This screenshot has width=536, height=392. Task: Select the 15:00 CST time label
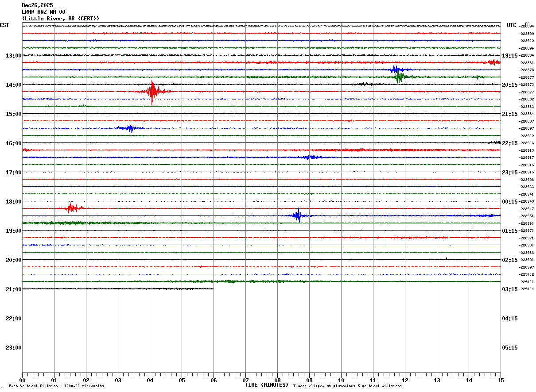tap(13, 114)
